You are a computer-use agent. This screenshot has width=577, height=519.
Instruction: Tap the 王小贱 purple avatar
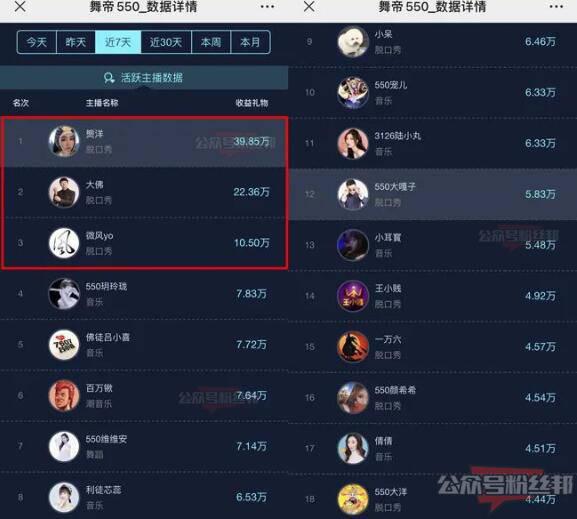[x=353, y=296]
